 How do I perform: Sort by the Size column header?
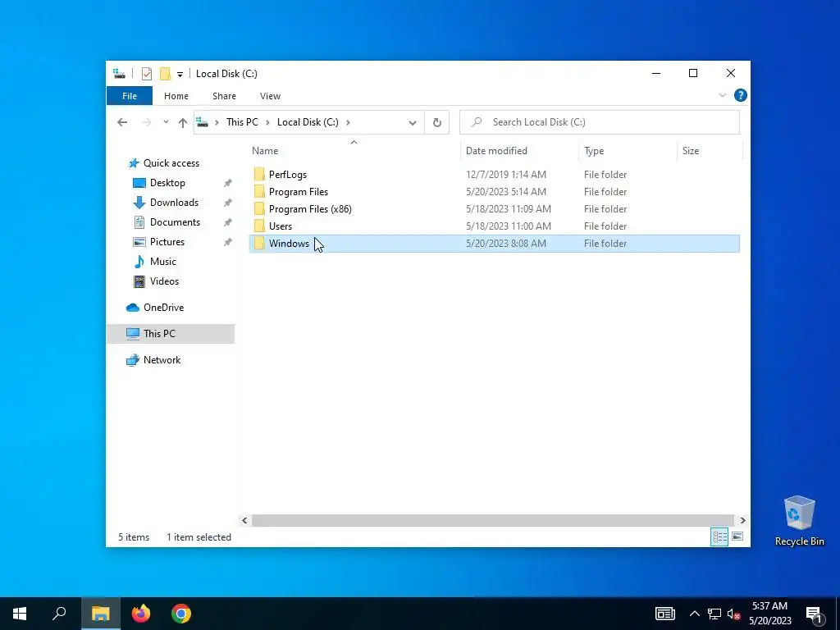(691, 151)
